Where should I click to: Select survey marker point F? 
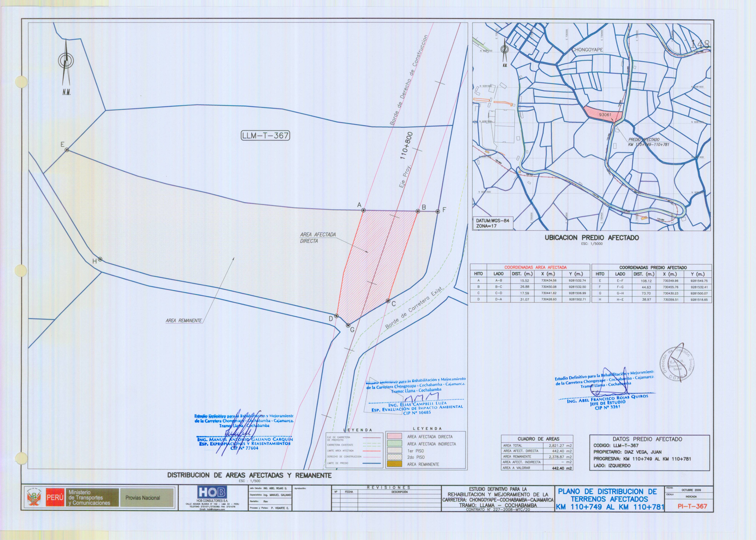pos(438,212)
